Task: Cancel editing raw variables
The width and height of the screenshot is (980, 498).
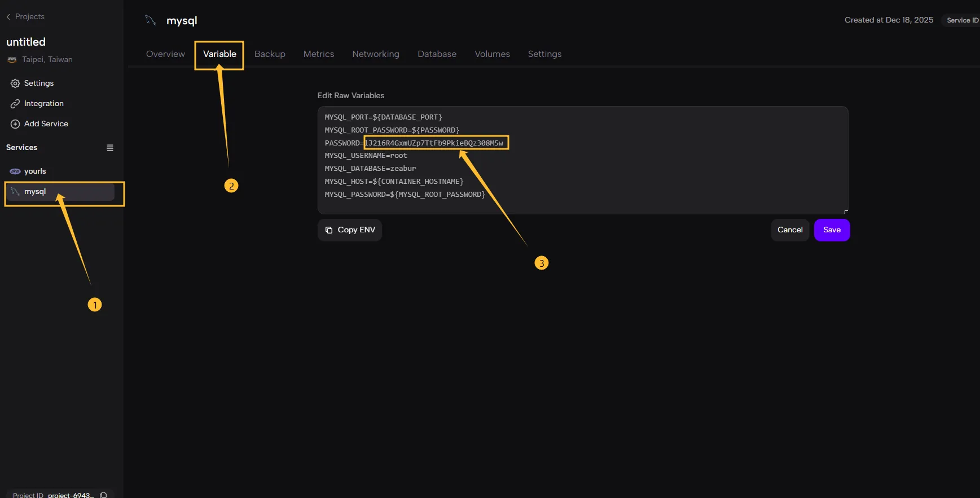Action: click(790, 230)
